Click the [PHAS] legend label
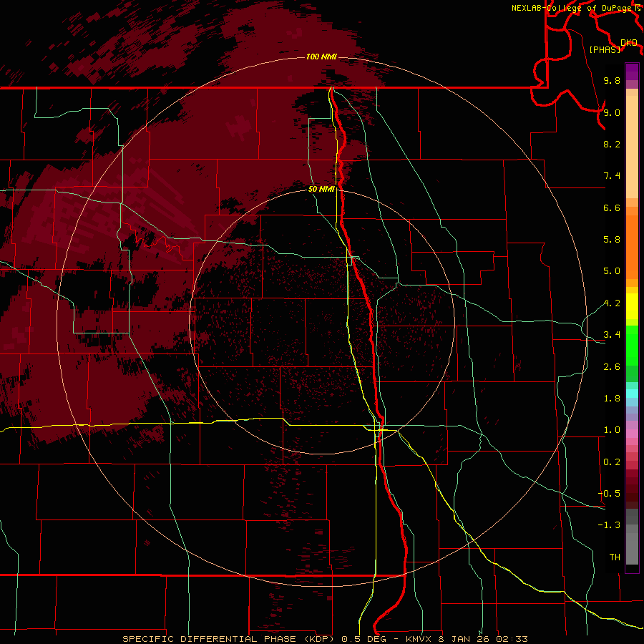 pyautogui.click(x=605, y=49)
